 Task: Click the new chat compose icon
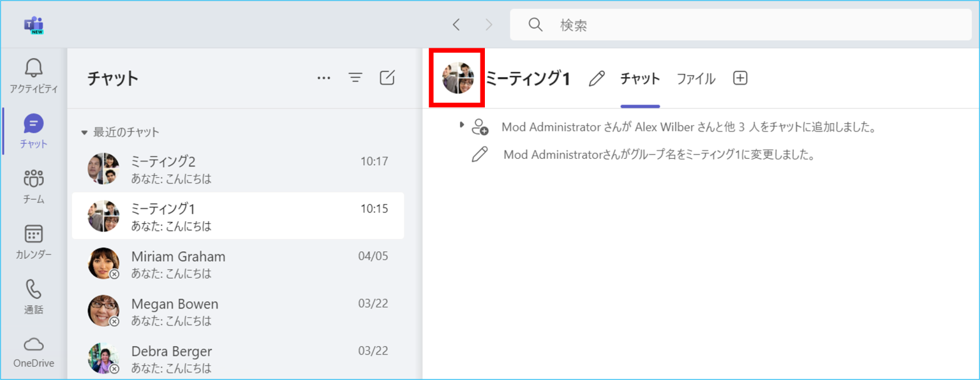tap(387, 78)
